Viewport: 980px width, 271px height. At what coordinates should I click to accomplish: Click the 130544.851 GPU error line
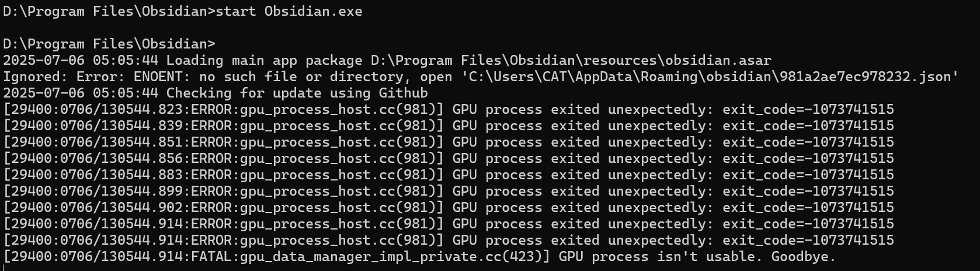click(x=449, y=142)
